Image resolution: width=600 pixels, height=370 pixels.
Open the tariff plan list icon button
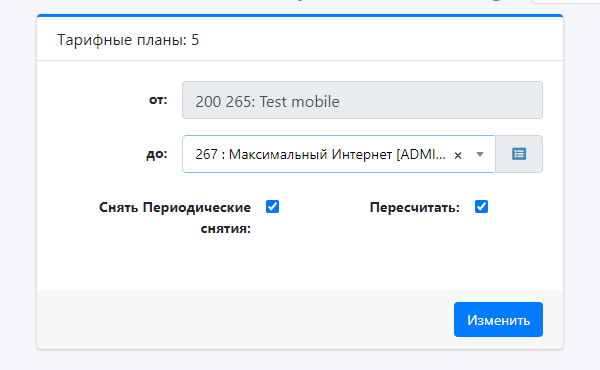coord(519,154)
